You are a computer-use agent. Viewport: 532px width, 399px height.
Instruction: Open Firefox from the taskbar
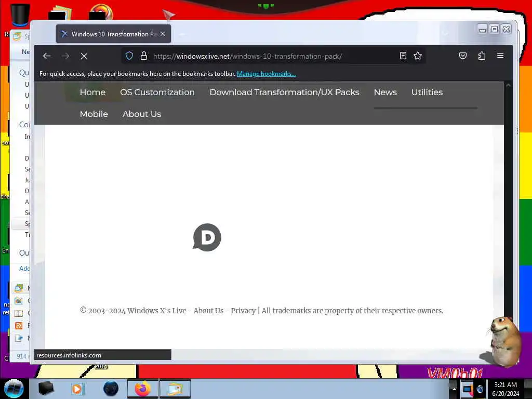coord(142,389)
